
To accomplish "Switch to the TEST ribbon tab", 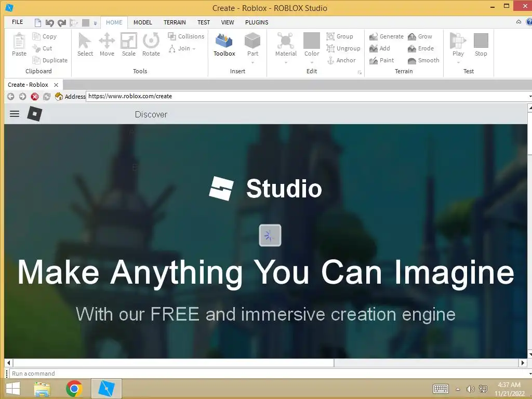I will [x=204, y=22].
